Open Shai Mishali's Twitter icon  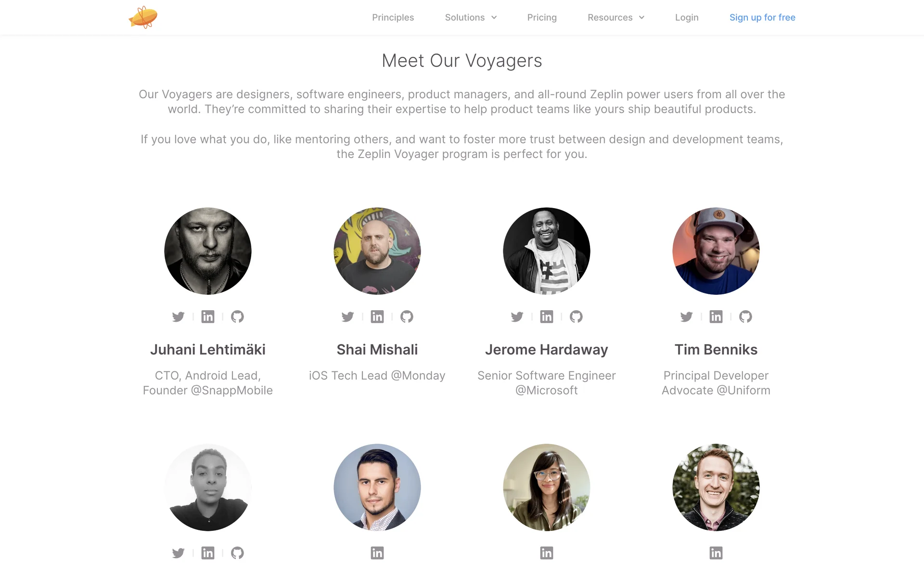tap(347, 316)
